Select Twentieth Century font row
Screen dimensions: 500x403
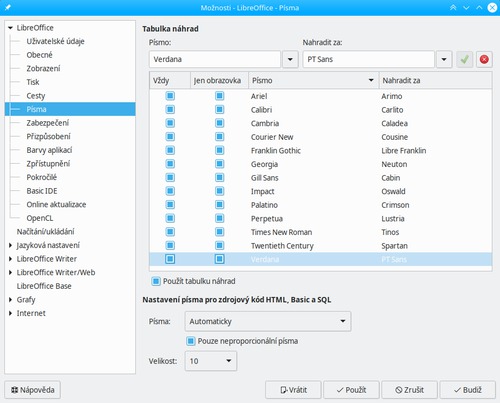321,246
